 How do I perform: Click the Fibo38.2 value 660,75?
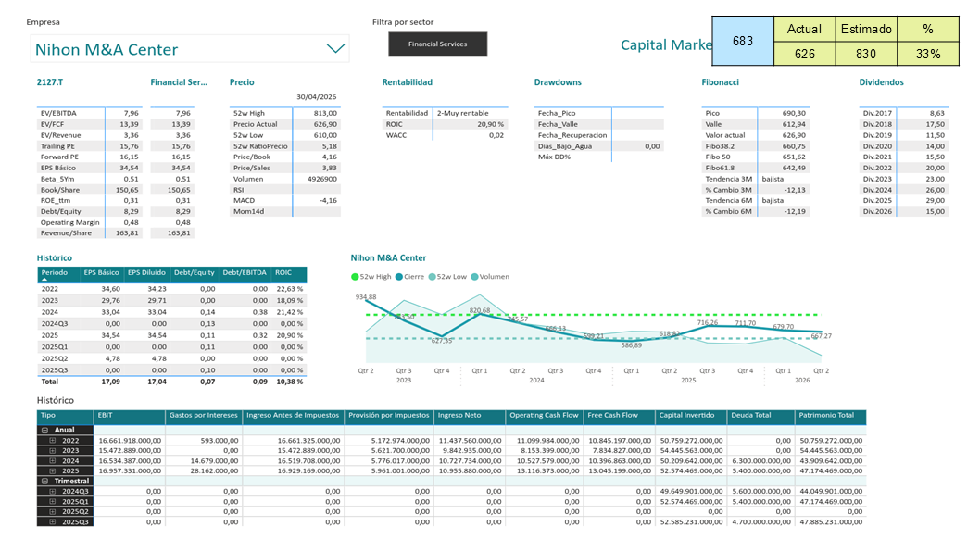tap(794, 146)
